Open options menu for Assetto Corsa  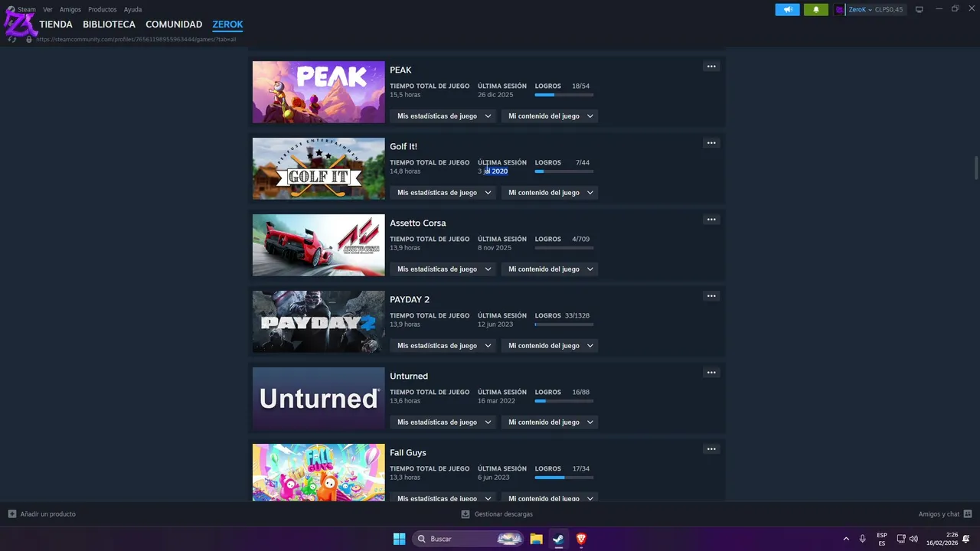coord(711,220)
